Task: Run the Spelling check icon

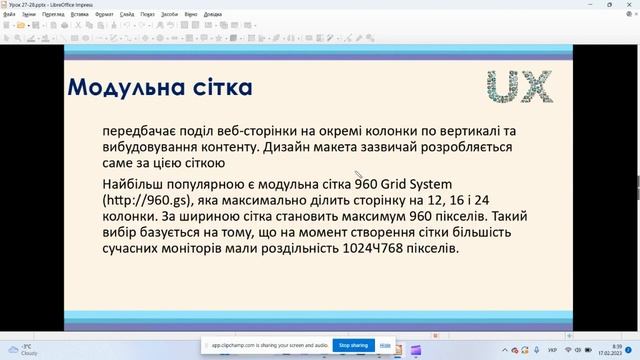Action: pyautogui.click(x=171, y=25)
